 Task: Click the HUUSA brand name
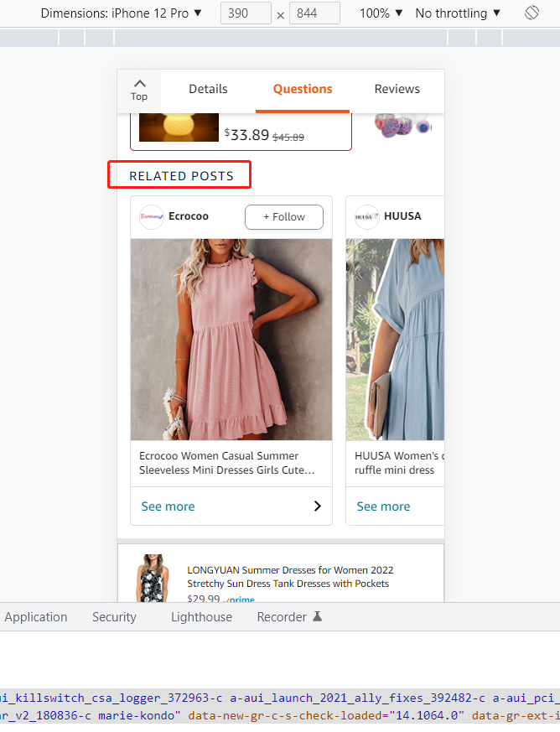click(402, 216)
